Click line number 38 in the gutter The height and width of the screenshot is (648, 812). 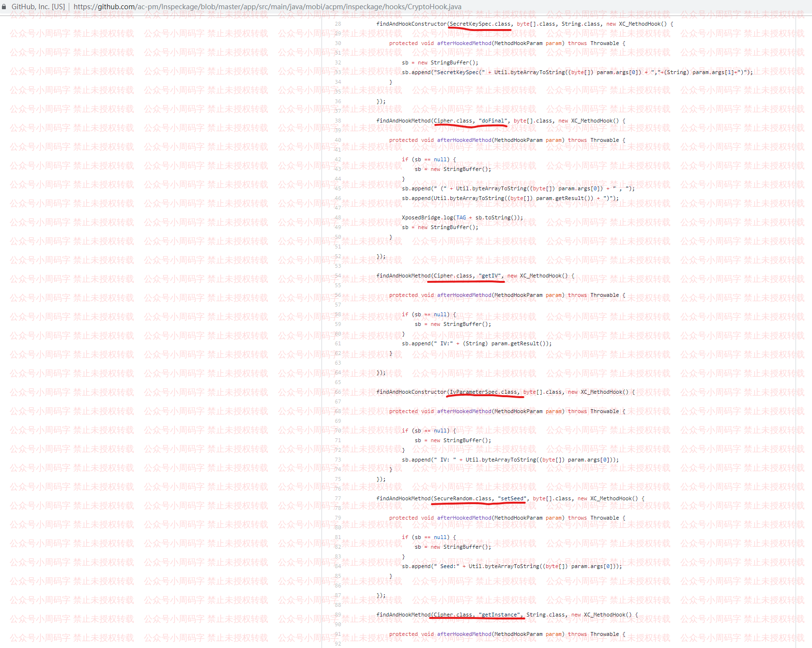(x=338, y=121)
